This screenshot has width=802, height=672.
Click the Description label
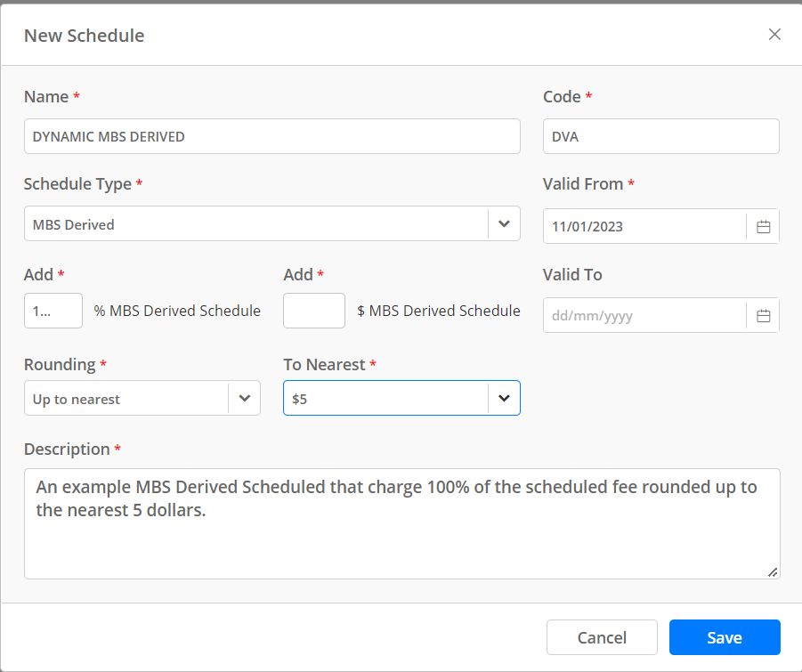point(67,449)
